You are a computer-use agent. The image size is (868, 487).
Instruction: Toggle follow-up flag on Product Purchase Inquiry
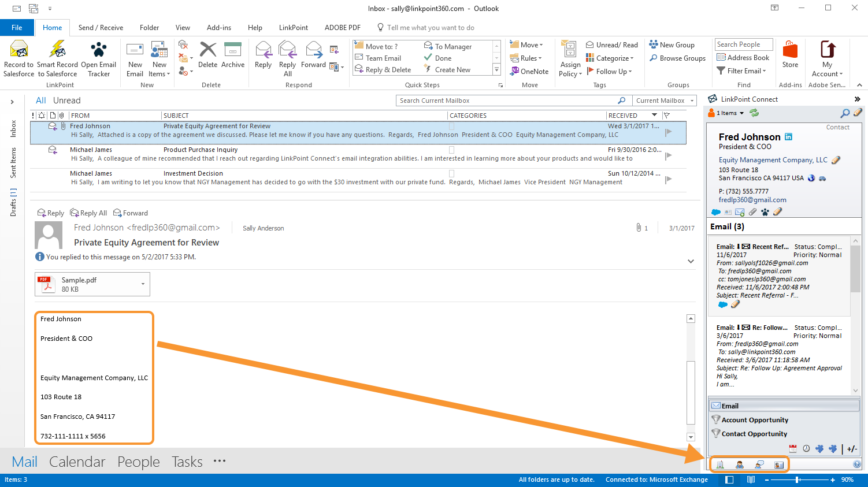coord(669,156)
